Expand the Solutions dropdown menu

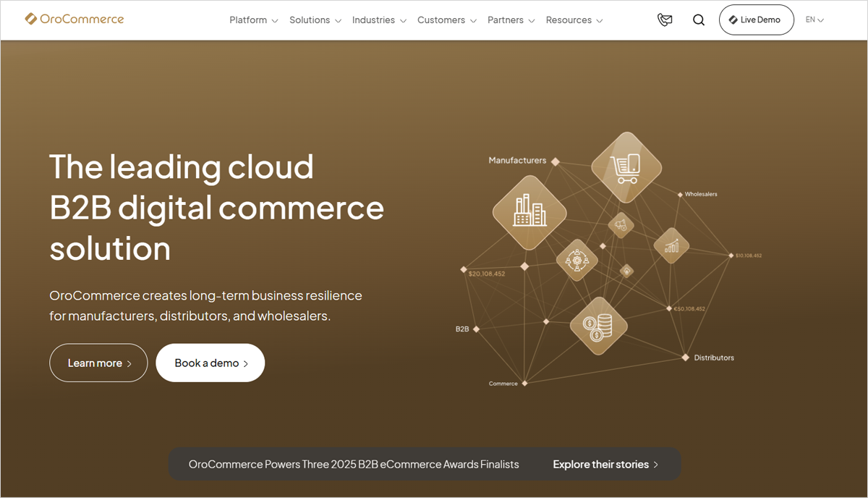pyautogui.click(x=315, y=20)
